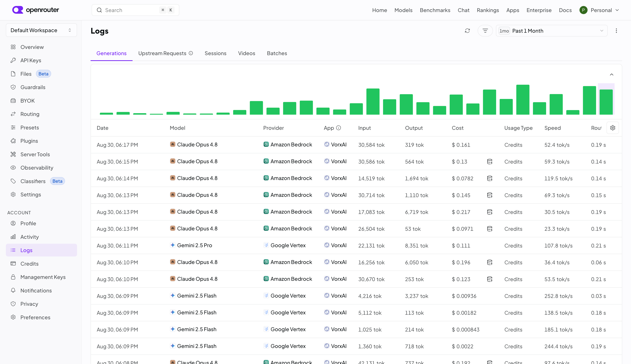Image resolution: width=631 pixels, height=364 pixels.
Task: Click the 4,216 tok input cell
Action: (x=370, y=296)
